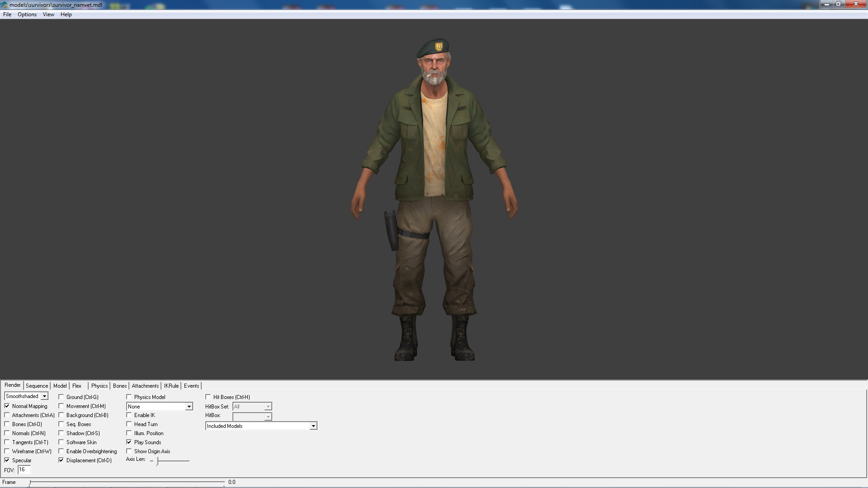Expand the Included Models dropdown
868x488 pixels.
click(x=313, y=426)
